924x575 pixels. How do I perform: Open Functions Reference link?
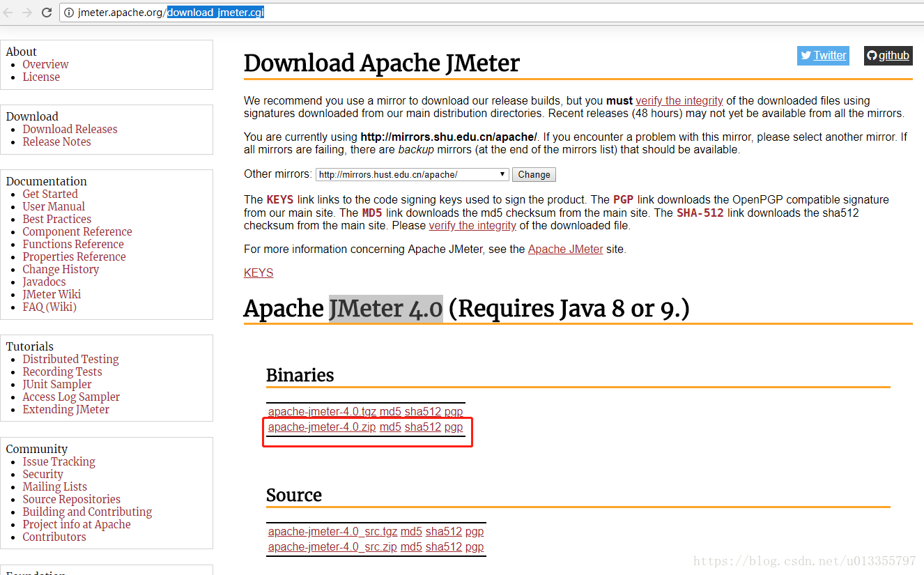point(73,244)
